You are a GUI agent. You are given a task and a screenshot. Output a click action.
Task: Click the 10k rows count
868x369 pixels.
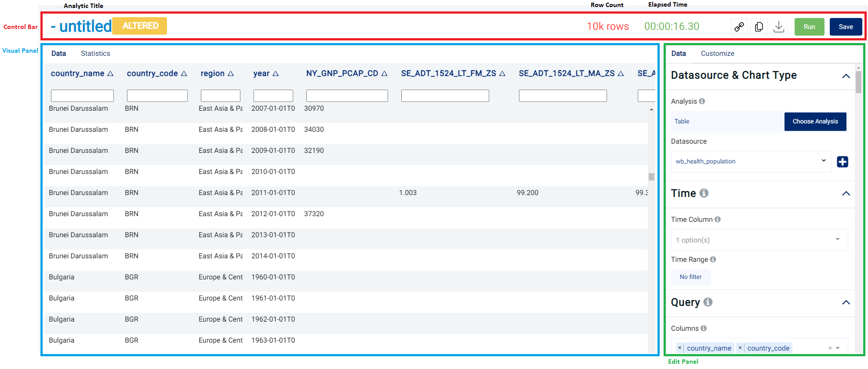tap(608, 26)
